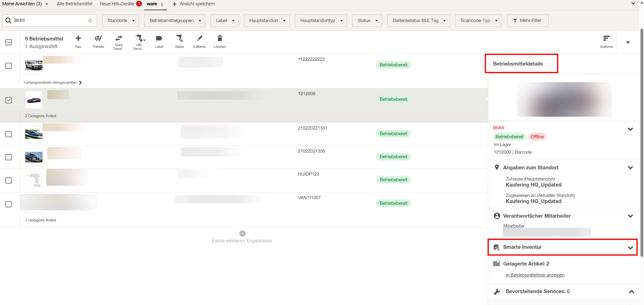Clear the BMW search field
The height and width of the screenshot is (305, 644).
click(x=90, y=21)
